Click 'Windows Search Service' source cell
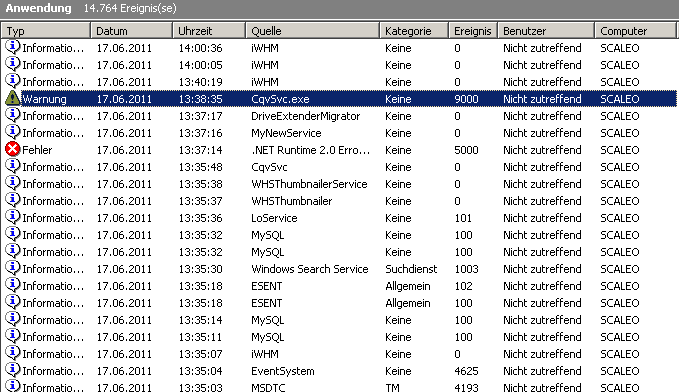This screenshot has width=679, height=392. 310,269
